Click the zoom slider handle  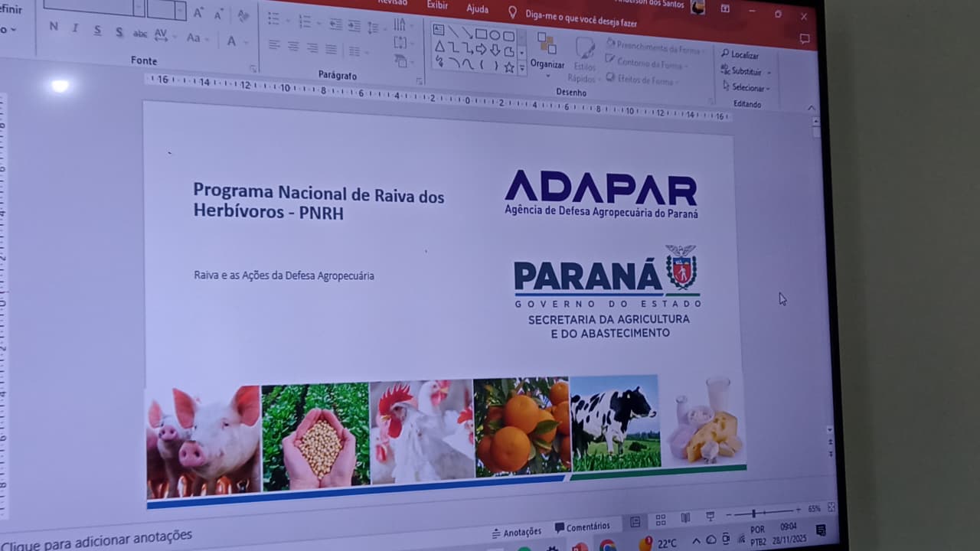pyautogui.click(x=753, y=514)
